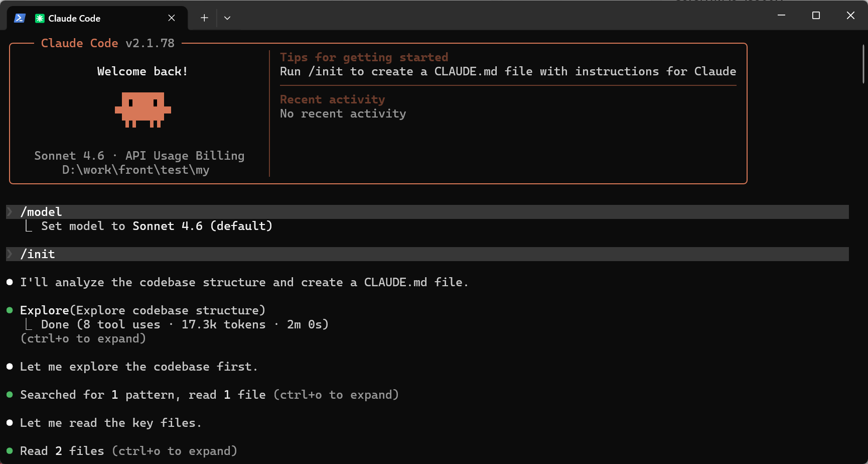Close the Claude Code tab
Screen dimensions: 868x464
click(x=172, y=18)
